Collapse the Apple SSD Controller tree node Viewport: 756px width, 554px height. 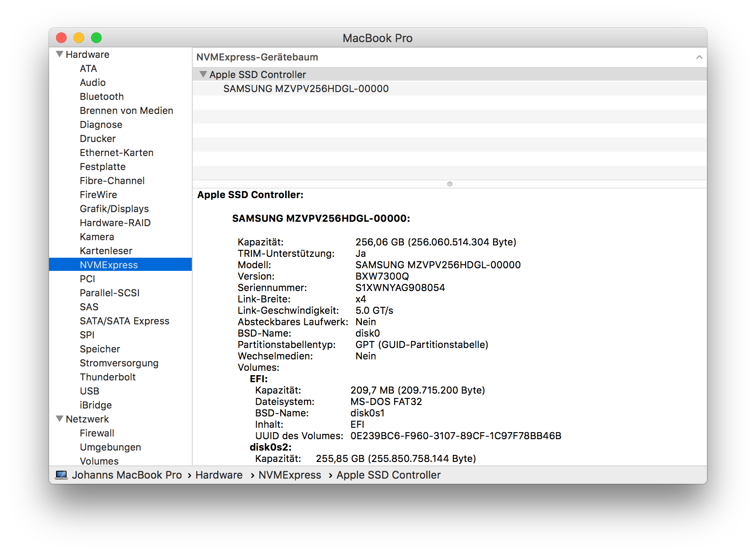[x=203, y=75]
